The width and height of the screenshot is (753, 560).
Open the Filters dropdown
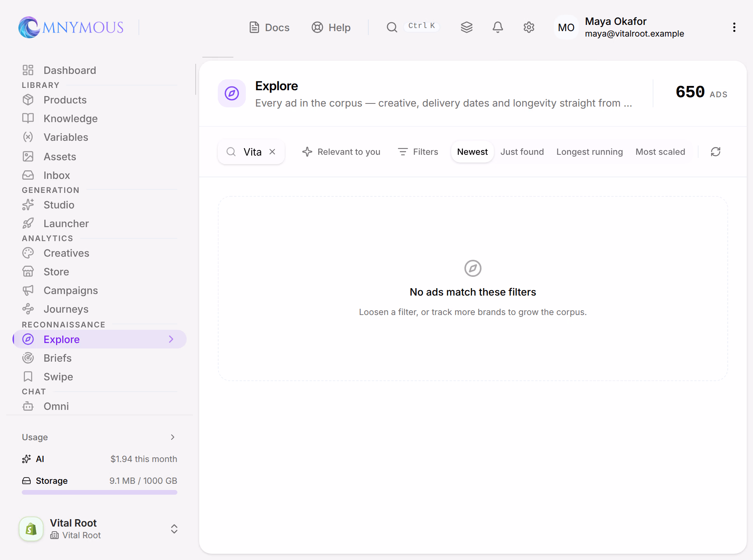point(418,152)
